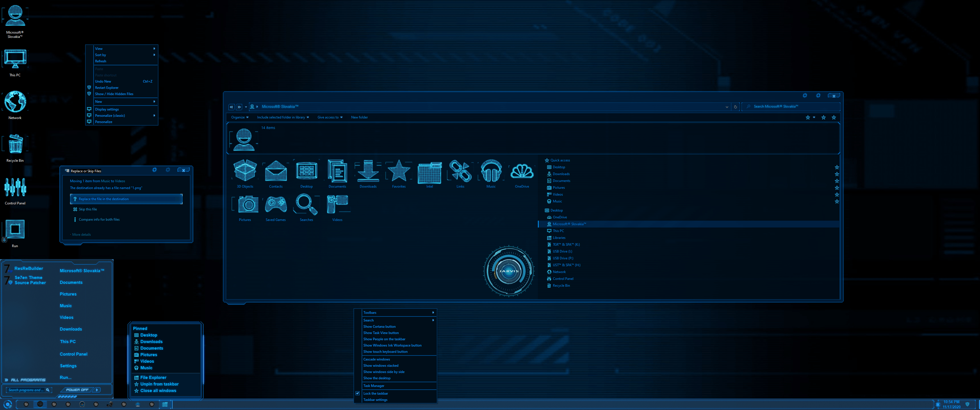Select Skip this file option
The width and height of the screenshot is (980, 410).
coord(87,209)
